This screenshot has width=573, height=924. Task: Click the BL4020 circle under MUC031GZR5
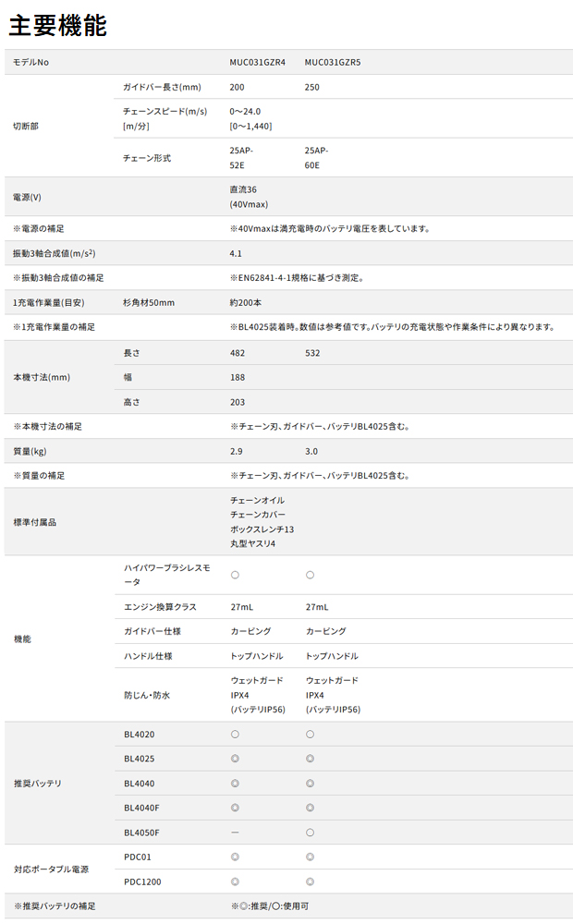(310, 735)
